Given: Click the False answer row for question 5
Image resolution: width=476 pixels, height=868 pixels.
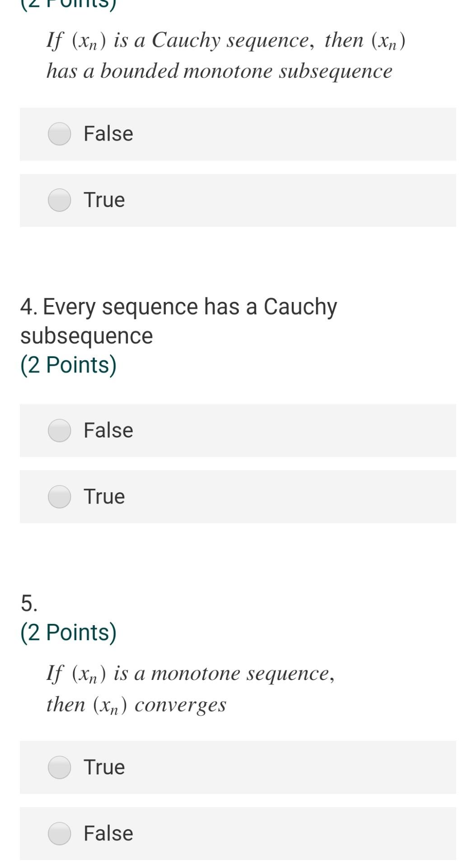Looking at the screenshot, I should point(238,833).
